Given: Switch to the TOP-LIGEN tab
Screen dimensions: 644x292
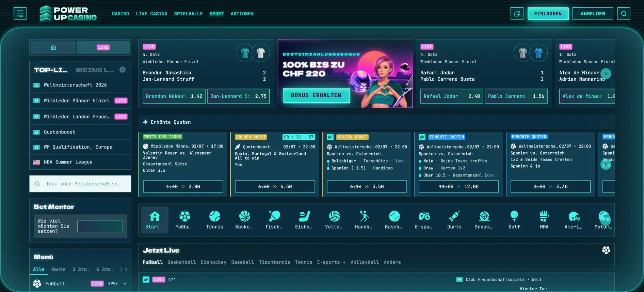Looking at the screenshot, I should point(51,70).
